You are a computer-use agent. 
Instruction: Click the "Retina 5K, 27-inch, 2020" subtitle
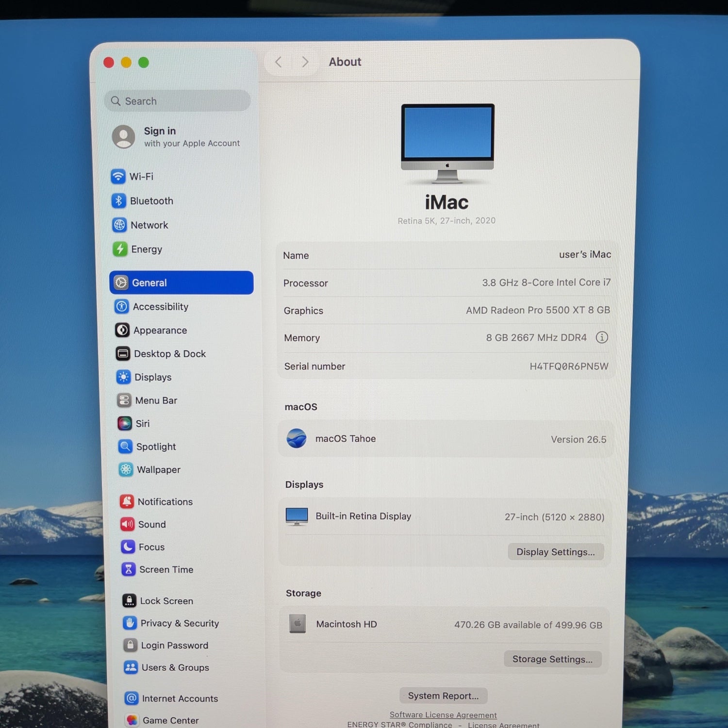point(447,221)
